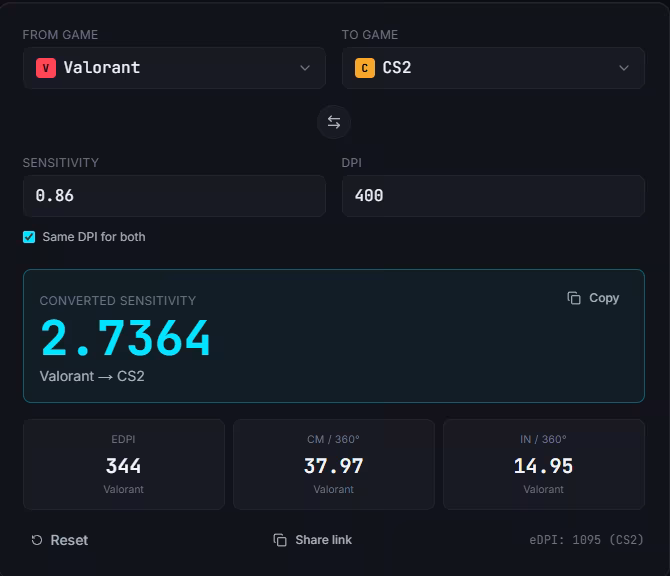
Task: Click the Same DPI for both label
Action: [x=94, y=237]
